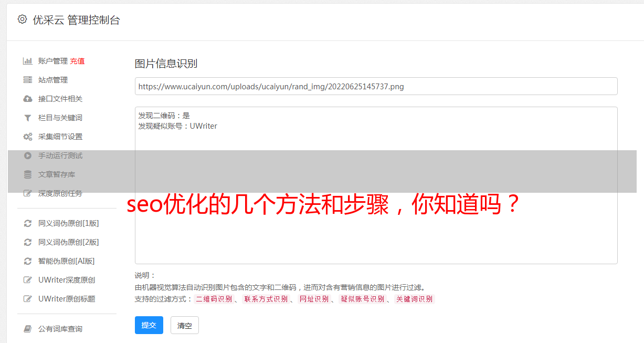The width and height of the screenshot is (644, 343).
Task: Click the edit icon beside 深度原创任务
Action: point(28,193)
